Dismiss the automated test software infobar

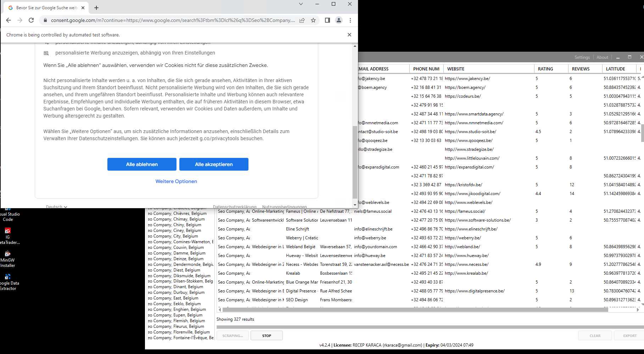click(x=349, y=35)
